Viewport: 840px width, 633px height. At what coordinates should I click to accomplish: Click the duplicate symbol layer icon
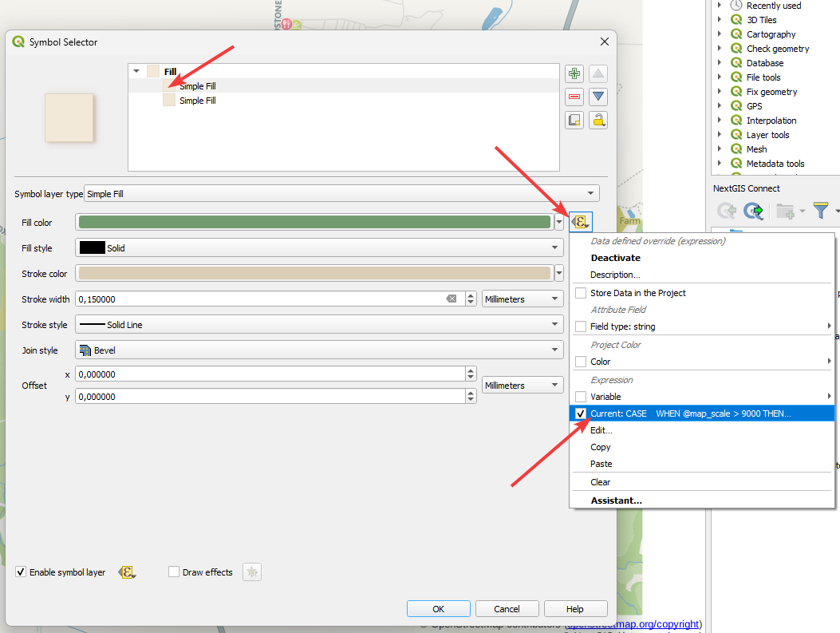pyautogui.click(x=574, y=121)
